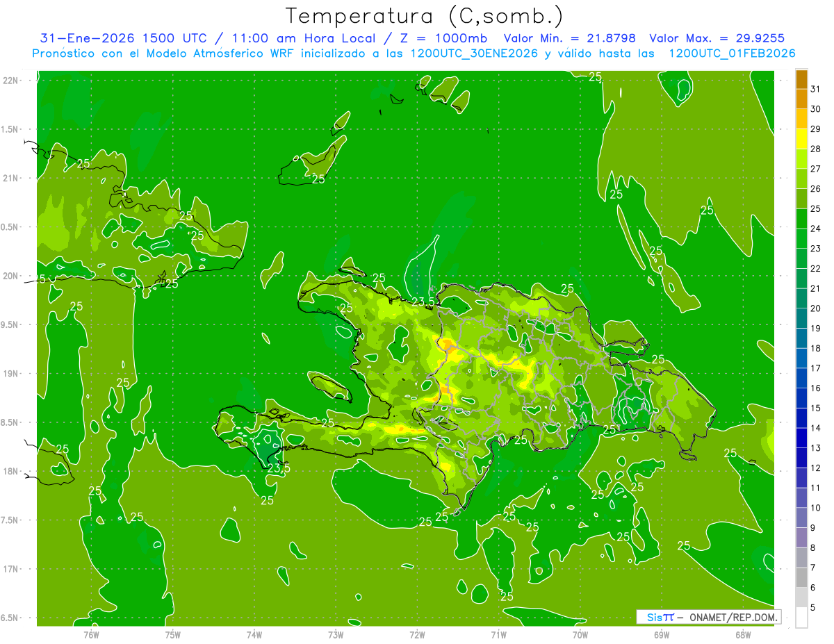The image size is (834, 644).
Task: Click the '19N' latitude axis label
Action: point(12,374)
